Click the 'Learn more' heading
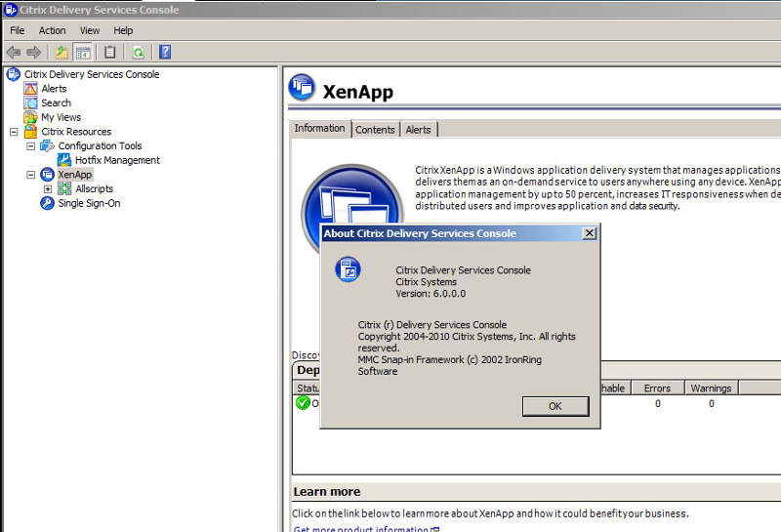Viewport: 781px width, 532px height. 327,492
